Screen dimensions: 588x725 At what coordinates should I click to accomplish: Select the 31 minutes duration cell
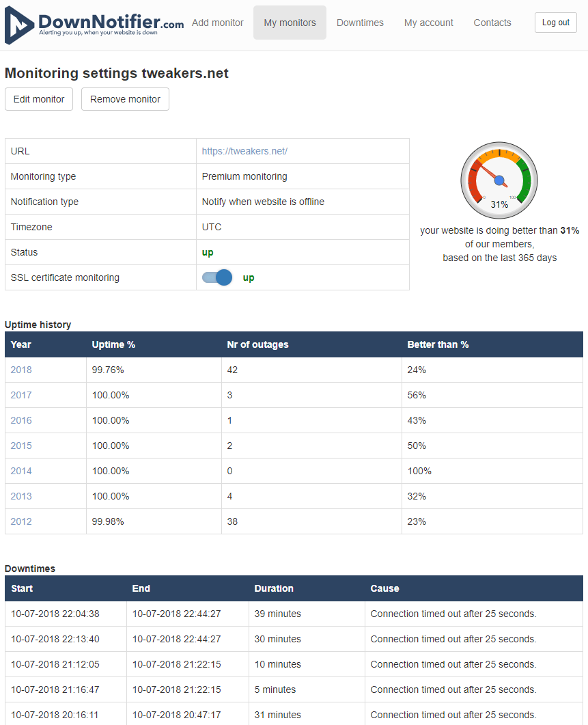[307, 714]
